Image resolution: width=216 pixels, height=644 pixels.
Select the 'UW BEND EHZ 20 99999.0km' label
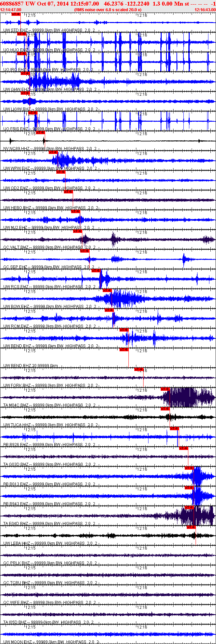click(x=31, y=366)
